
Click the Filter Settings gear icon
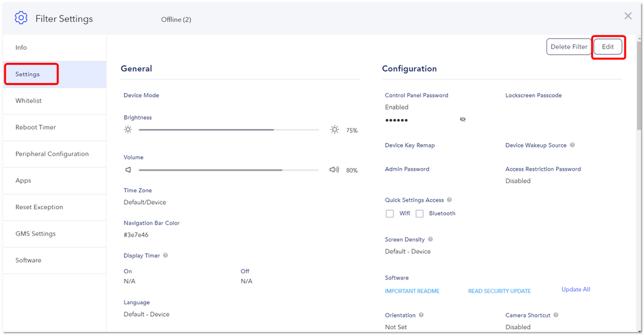click(21, 18)
